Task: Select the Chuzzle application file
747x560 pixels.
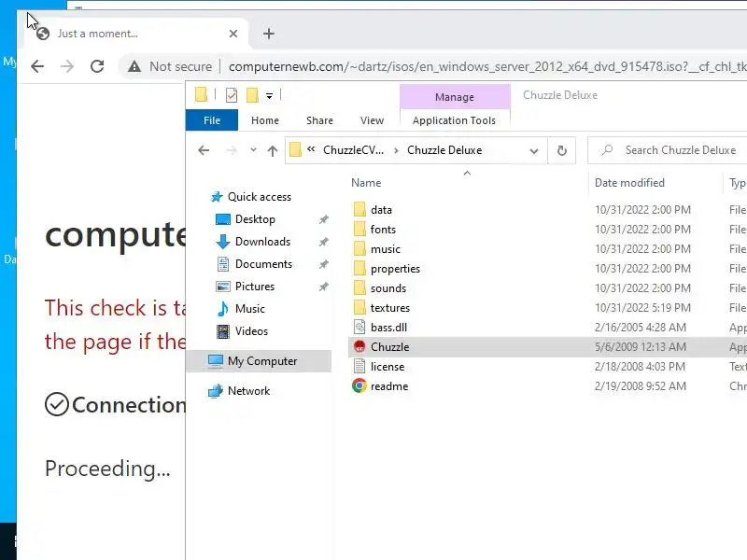Action: (x=389, y=347)
